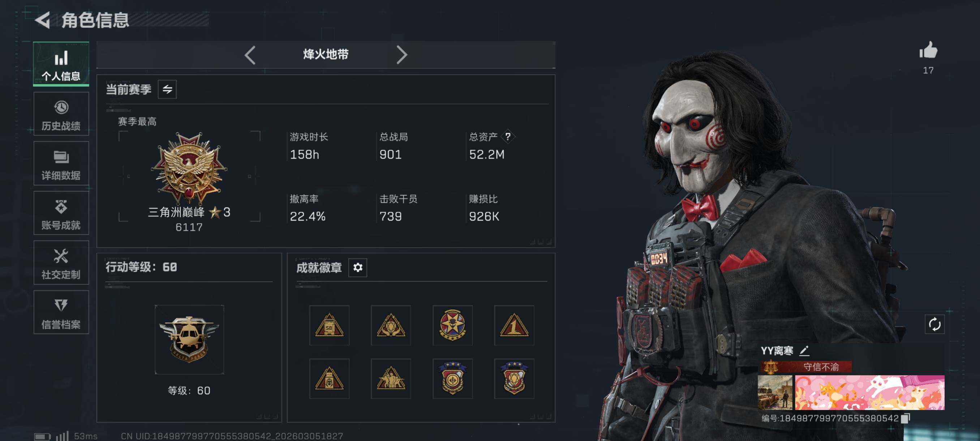Switch to the previous game mode arrow
The height and width of the screenshot is (441, 980).
250,55
